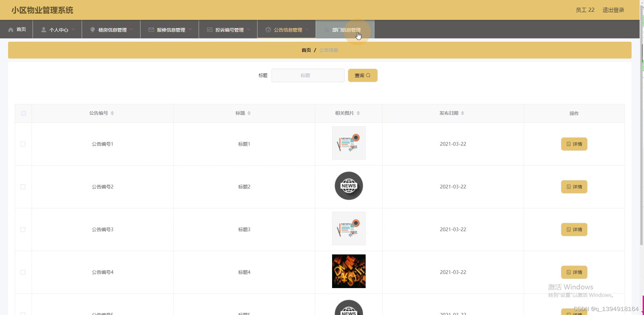Click the envelope icon beside 报修信息管理
The image size is (644, 315).
(151, 30)
